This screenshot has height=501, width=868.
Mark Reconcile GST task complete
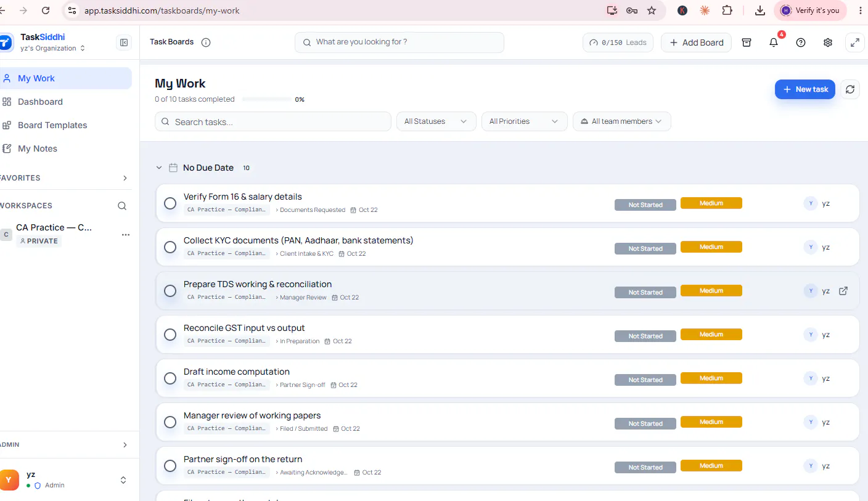(170, 335)
